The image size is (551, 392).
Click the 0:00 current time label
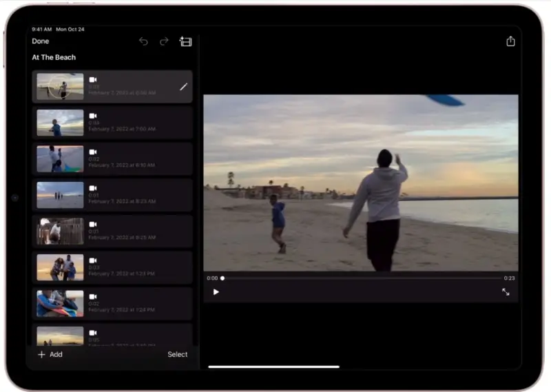click(x=212, y=278)
